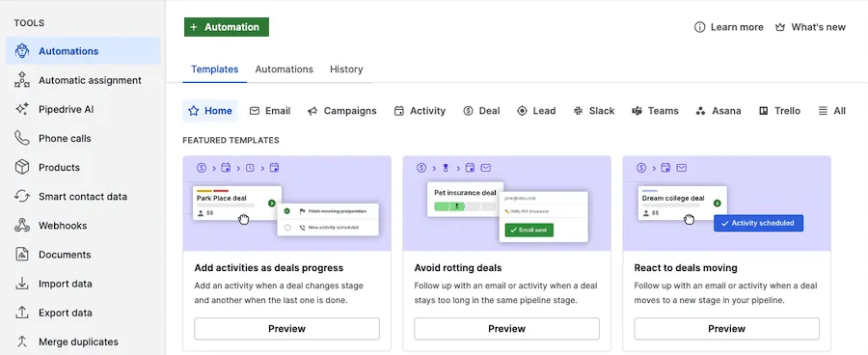The width and height of the screenshot is (868, 355).
Task: Show Slack templates
Action: [x=594, y=111]
